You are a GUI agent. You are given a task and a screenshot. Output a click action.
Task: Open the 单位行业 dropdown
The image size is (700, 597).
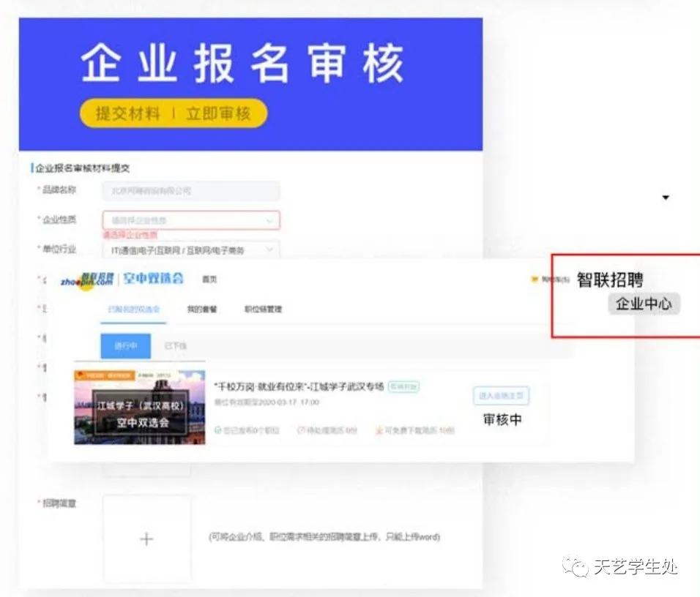191,250
